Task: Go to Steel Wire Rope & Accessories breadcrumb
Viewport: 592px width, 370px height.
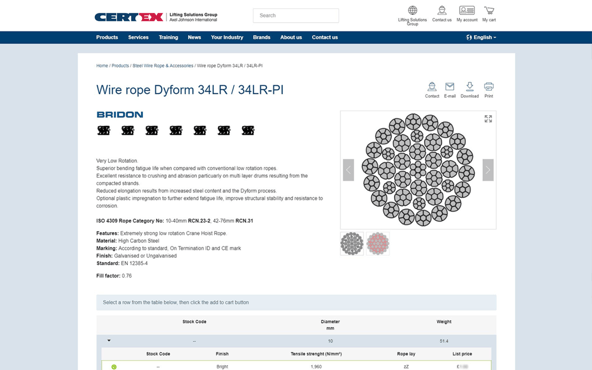Action: pyautogui.click(x=163, y=66)
